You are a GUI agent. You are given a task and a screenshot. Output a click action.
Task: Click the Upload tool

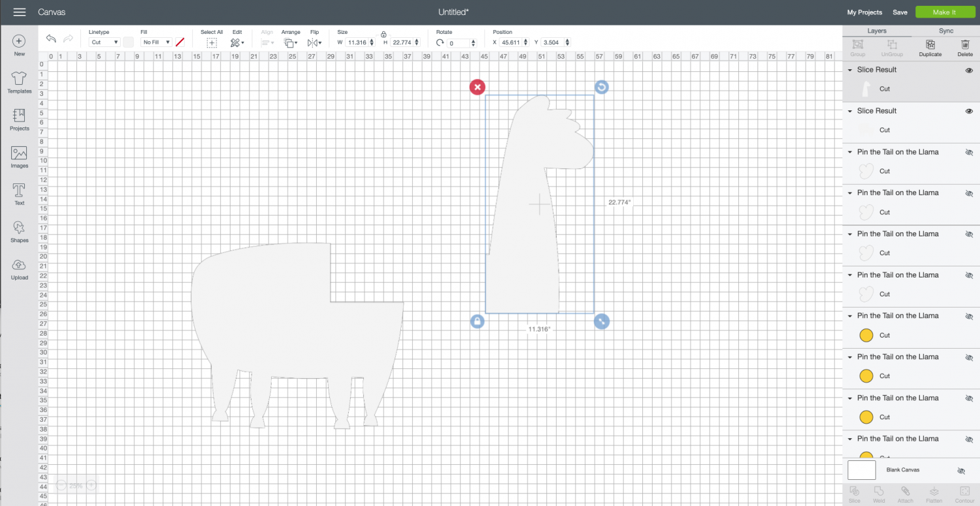tap(19, 268)
